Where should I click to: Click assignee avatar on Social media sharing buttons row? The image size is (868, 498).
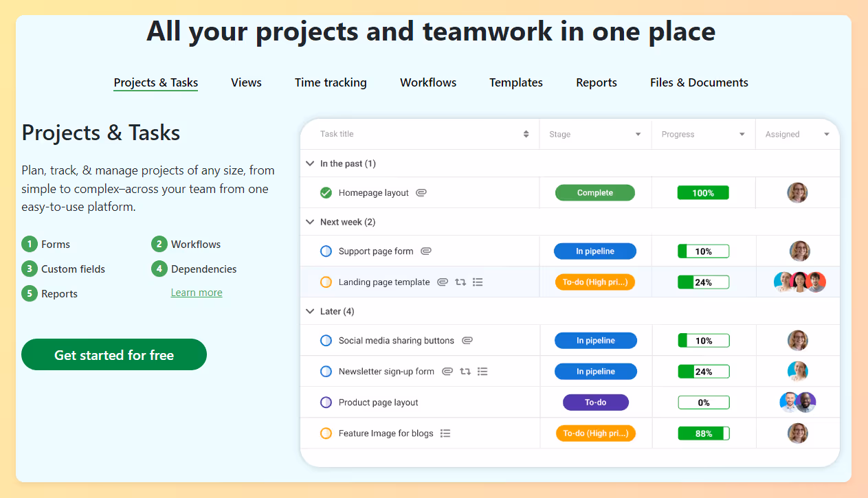pos(798,341)
